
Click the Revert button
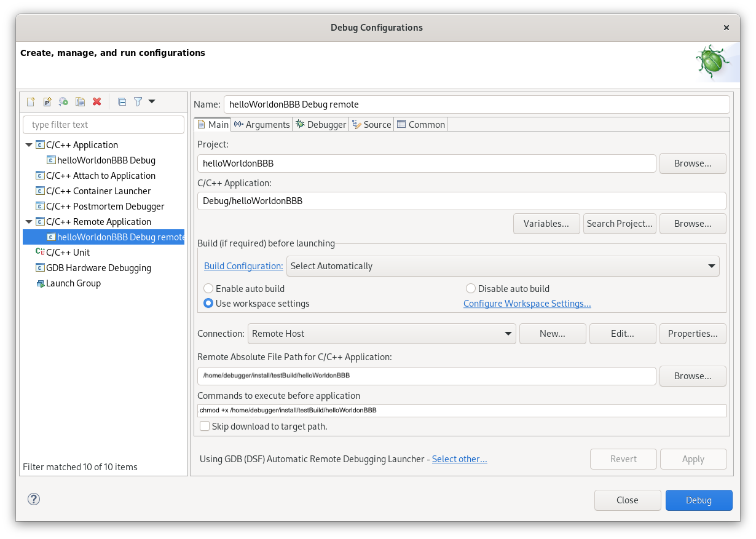623,459
